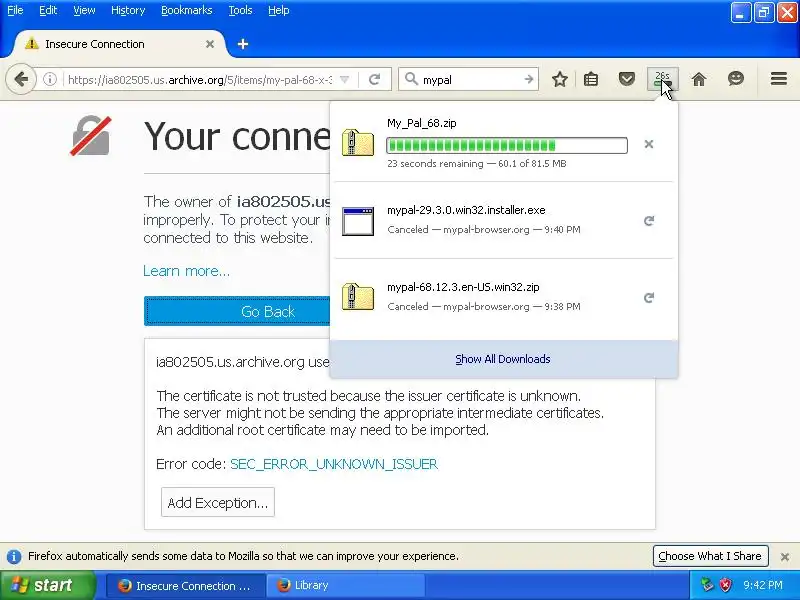Click the My_Pal_68.zip file icon
The height and width of the screenshot is (600, 800).
pos(358,142)
